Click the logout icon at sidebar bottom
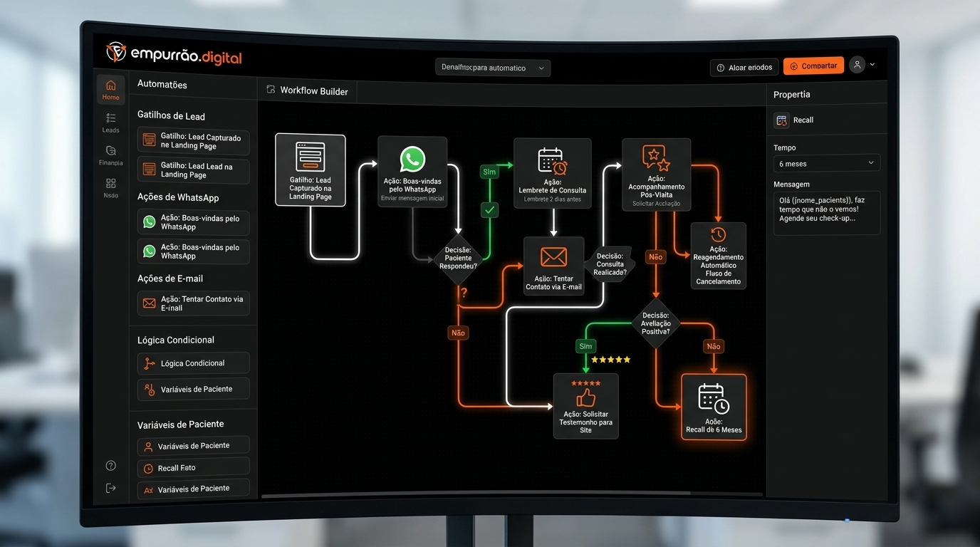 (110, 488)
